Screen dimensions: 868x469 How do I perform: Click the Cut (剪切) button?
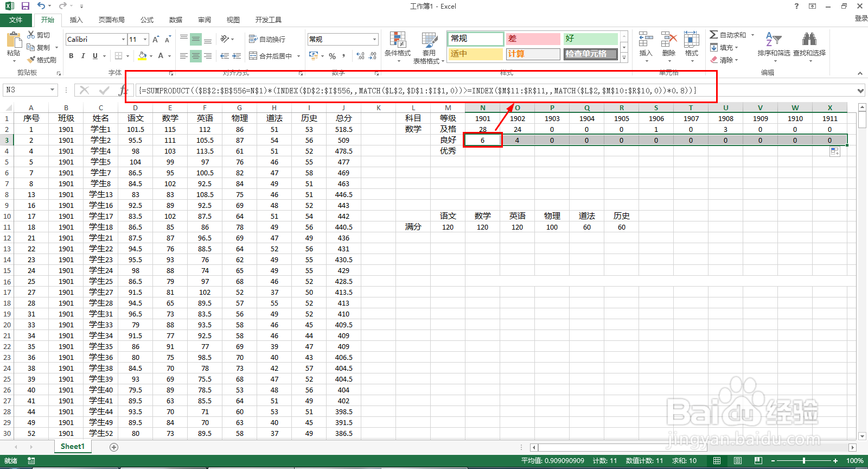pyautogui.click(x=39, y=35)
